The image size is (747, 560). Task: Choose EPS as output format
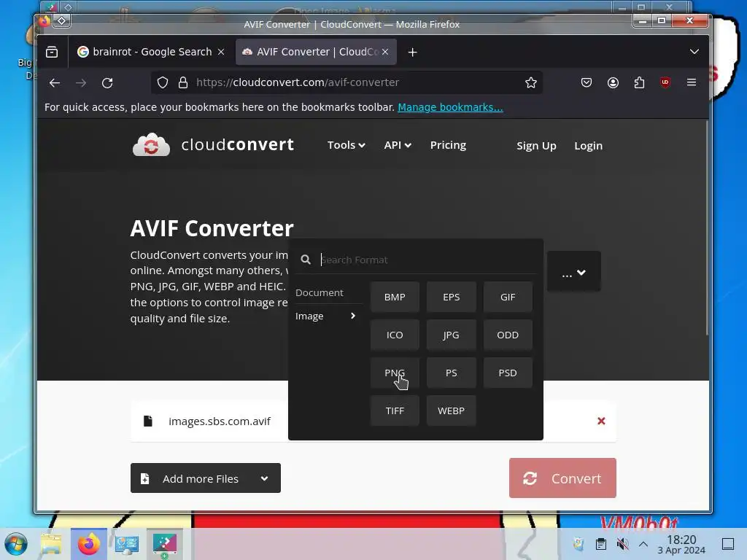[451, 297]
